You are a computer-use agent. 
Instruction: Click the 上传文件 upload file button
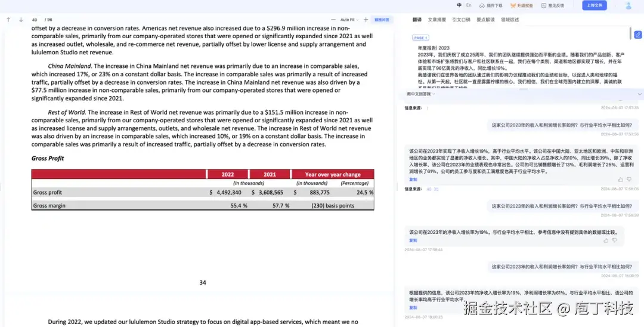click(595, 5)
